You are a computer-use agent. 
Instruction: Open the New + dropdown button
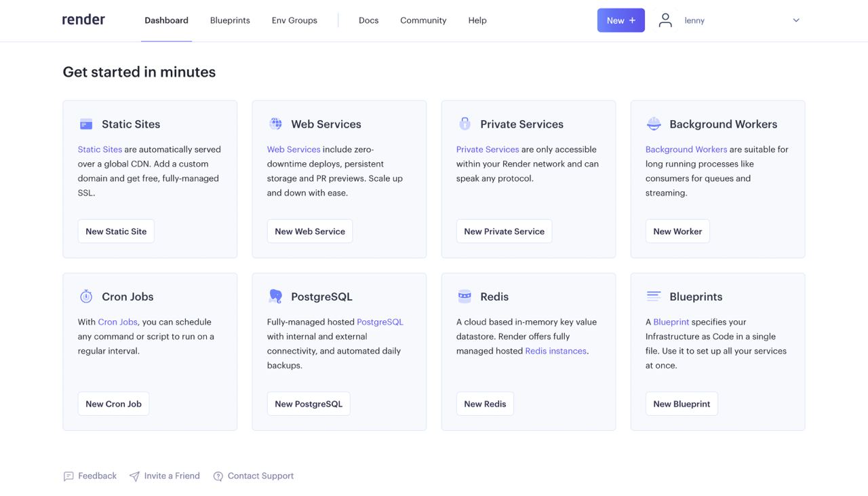pos(620,20)
